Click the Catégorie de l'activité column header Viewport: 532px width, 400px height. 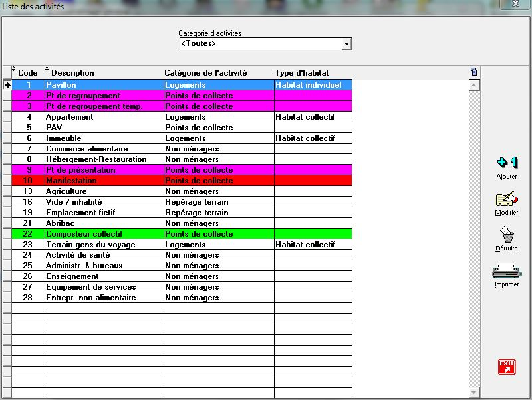(x=205, y=73)
